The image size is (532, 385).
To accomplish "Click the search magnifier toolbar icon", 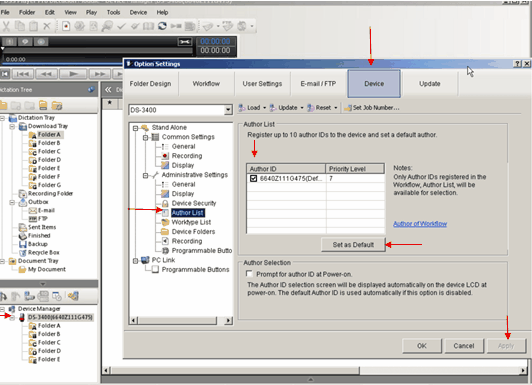I will 107,26.
